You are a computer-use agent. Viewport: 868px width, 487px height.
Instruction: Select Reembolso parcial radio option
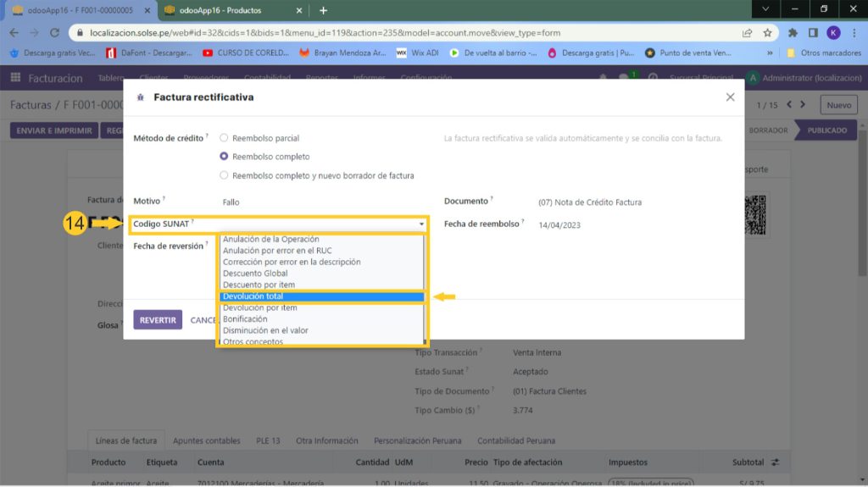point(224,138)
